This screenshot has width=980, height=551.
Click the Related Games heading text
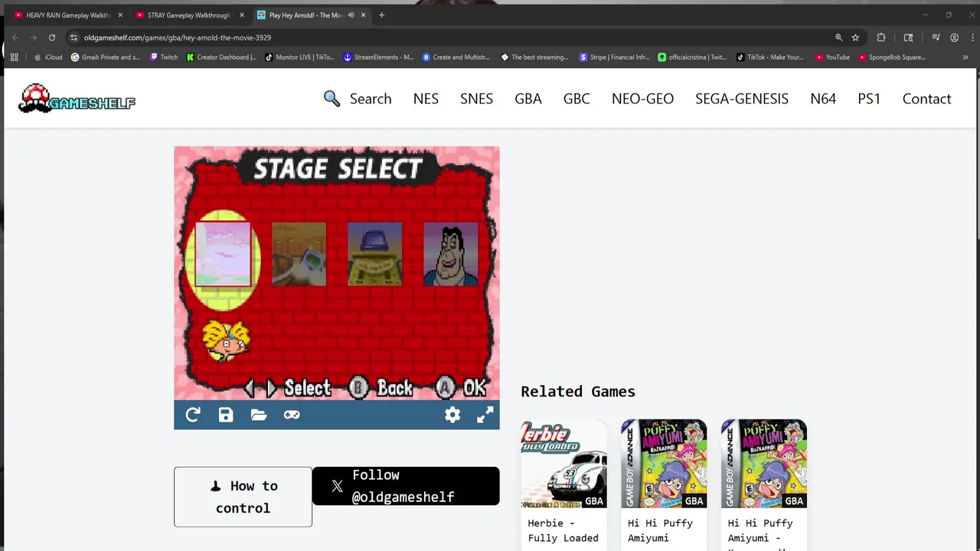pyautogui.click(x=578, y=391)
